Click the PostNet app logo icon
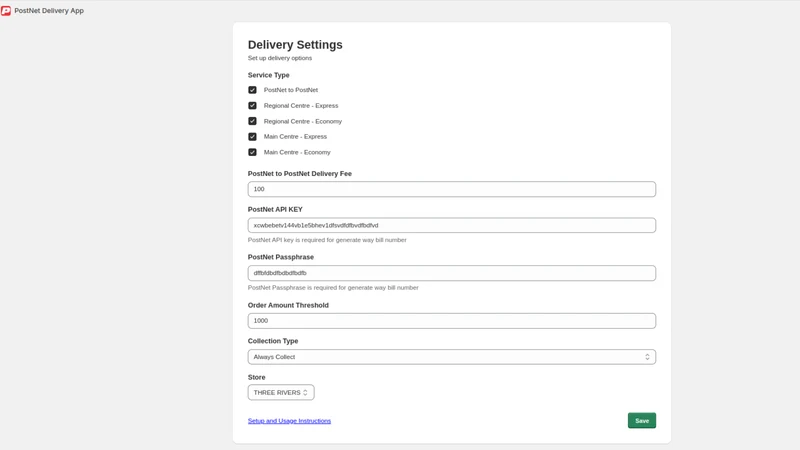The height and width of the screenshot is (450, 800). click(6, 11)
